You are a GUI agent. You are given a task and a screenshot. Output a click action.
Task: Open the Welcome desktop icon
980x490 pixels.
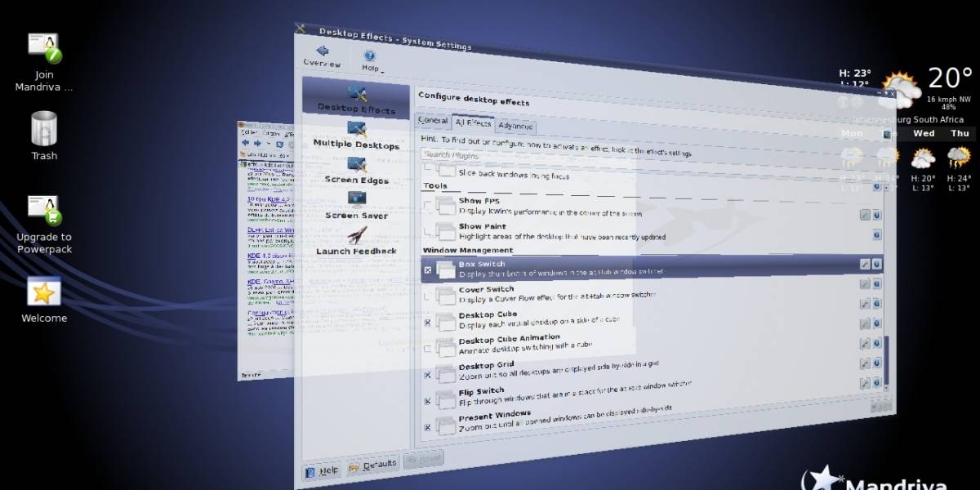(44, 300)
